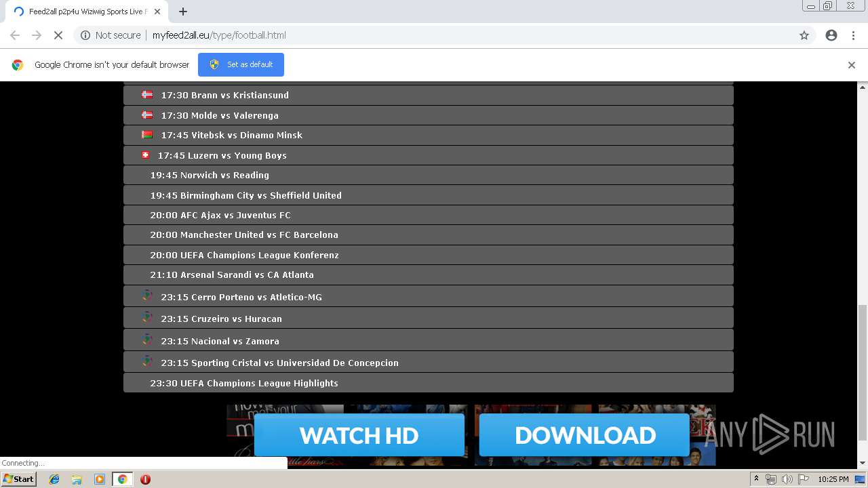Open 23:15 Sporting Cristal vs Universidad De Concepcion

(429, 362)
